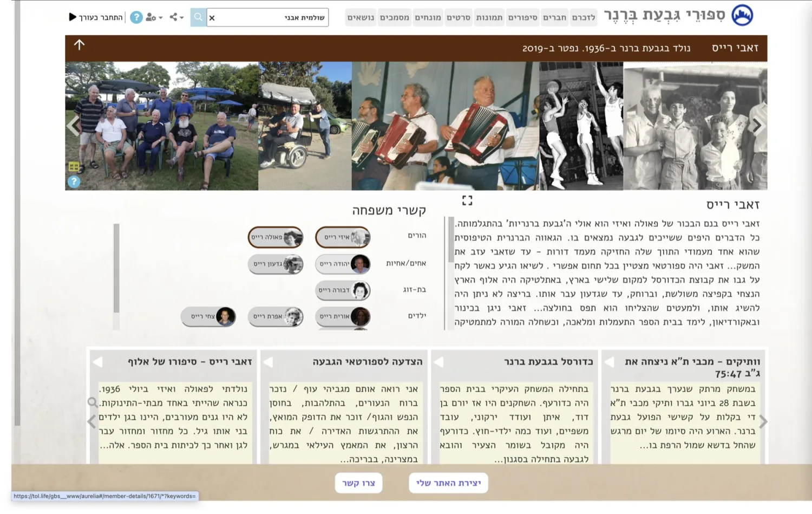Screen dimensions: 812x514
Task: Click the triangle icon on כדורסל בגבעת ברנר card
Action: [438, 362]
